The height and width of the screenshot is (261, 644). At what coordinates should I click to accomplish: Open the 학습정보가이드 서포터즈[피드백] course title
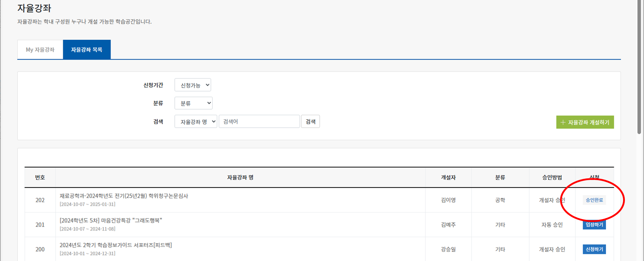(116, 245)
